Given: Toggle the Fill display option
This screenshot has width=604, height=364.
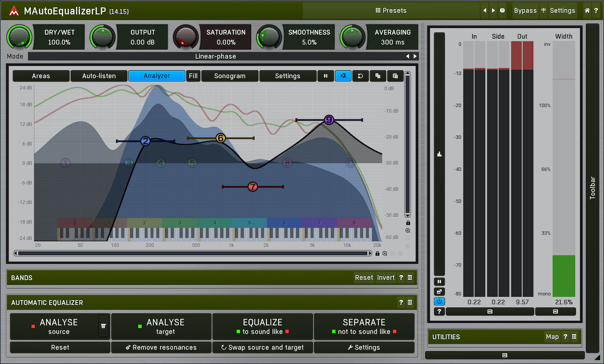Looking at the screenshot, I should pos(193,76).
